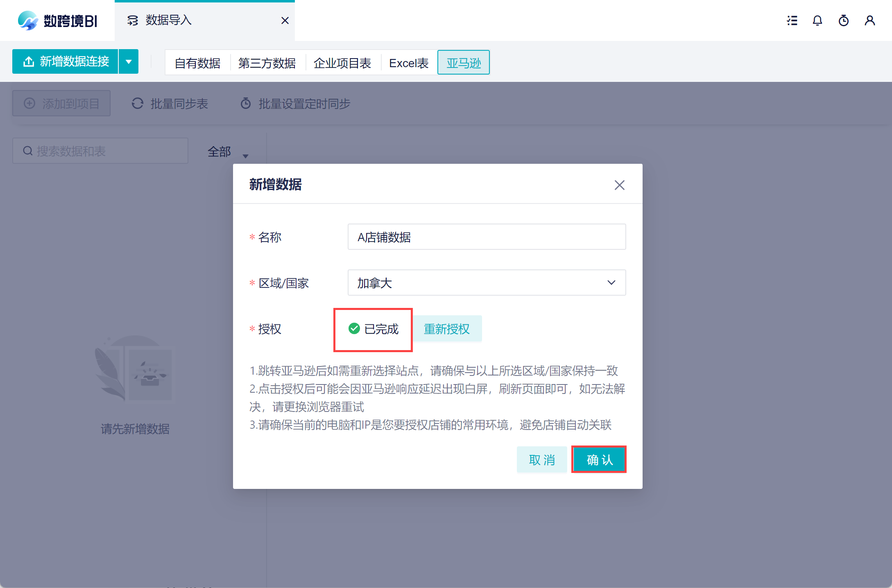Image resolution: width=892 pixels, height=588 pixels.
Task: Switch to the 第三方数据 tab
Action: (x=267, y=63)
